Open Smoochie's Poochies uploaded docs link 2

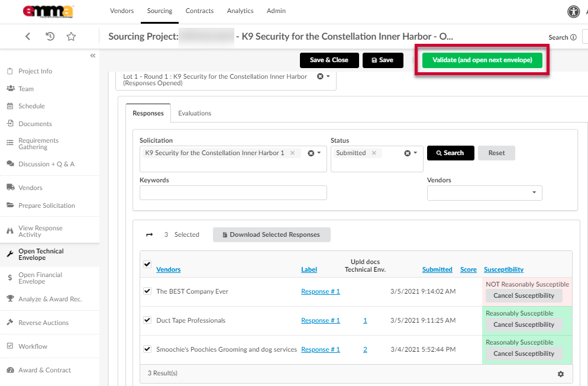click(x=365, y=349)
